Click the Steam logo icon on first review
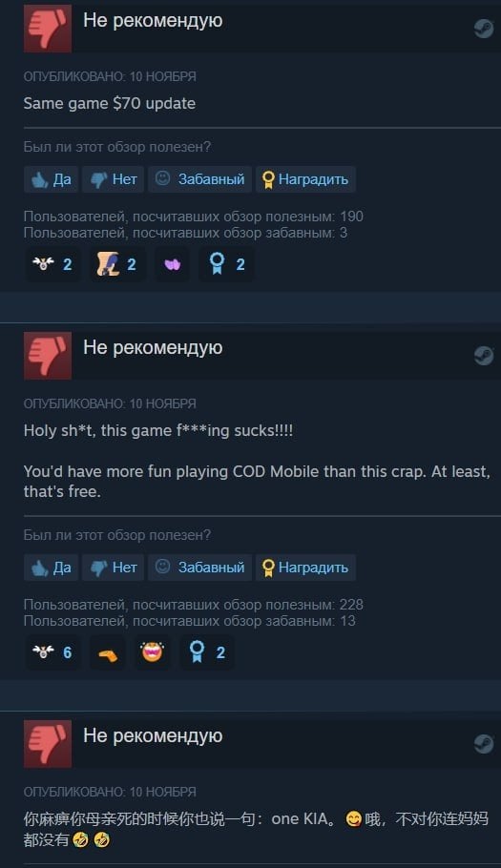Screen dimensions: 501x868 (484, 29)
